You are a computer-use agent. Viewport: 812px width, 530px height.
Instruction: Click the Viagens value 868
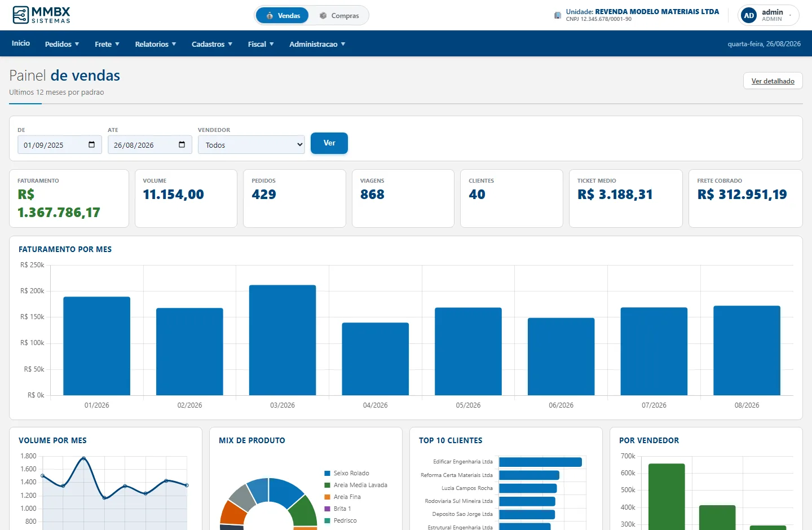[x=372, y=195]
